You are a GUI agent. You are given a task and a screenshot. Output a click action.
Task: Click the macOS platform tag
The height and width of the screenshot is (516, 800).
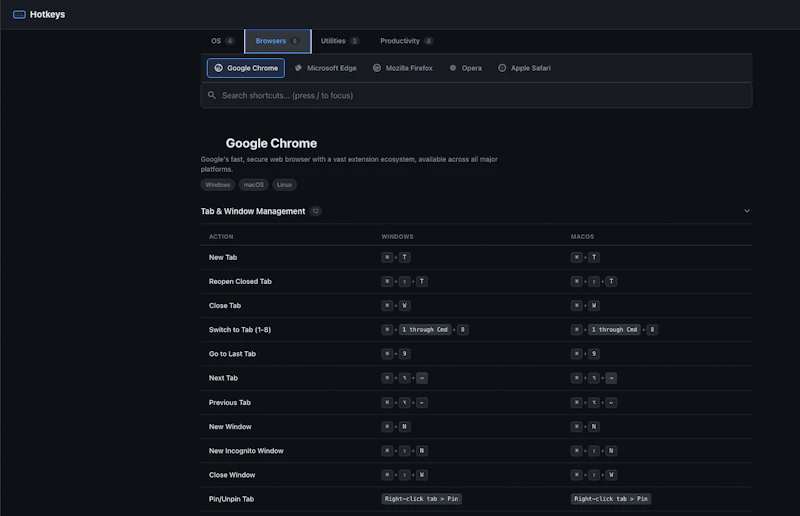point(254,185)
